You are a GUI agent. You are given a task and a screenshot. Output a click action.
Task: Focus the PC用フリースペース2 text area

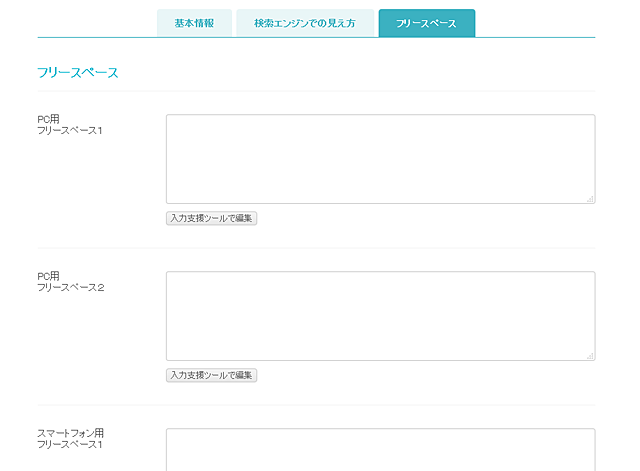click(x=380, y=316)
